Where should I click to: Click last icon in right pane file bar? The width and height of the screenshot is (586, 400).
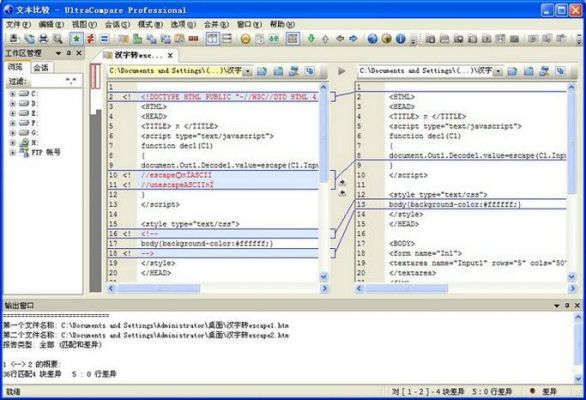click(x=560, y=71)
